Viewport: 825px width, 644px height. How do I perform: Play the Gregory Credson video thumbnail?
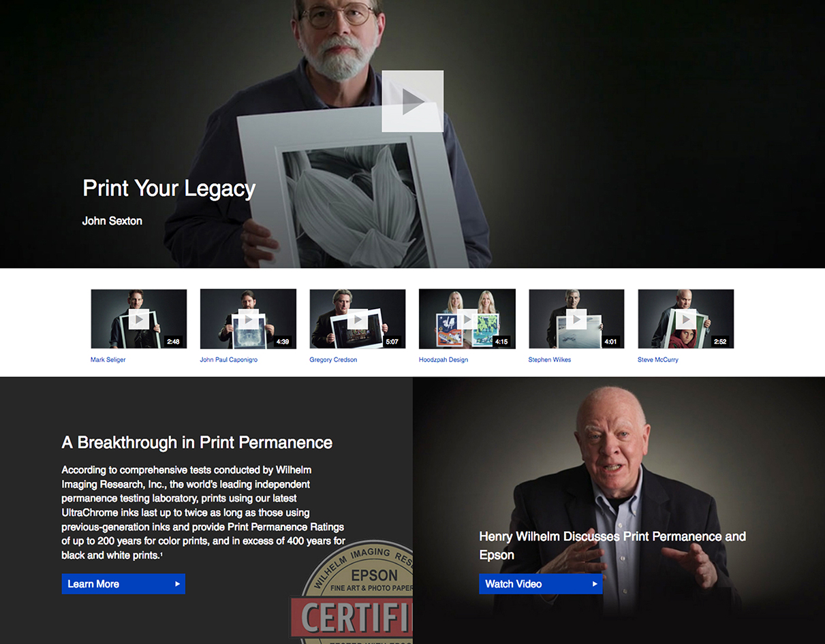[x=358, y=319]
